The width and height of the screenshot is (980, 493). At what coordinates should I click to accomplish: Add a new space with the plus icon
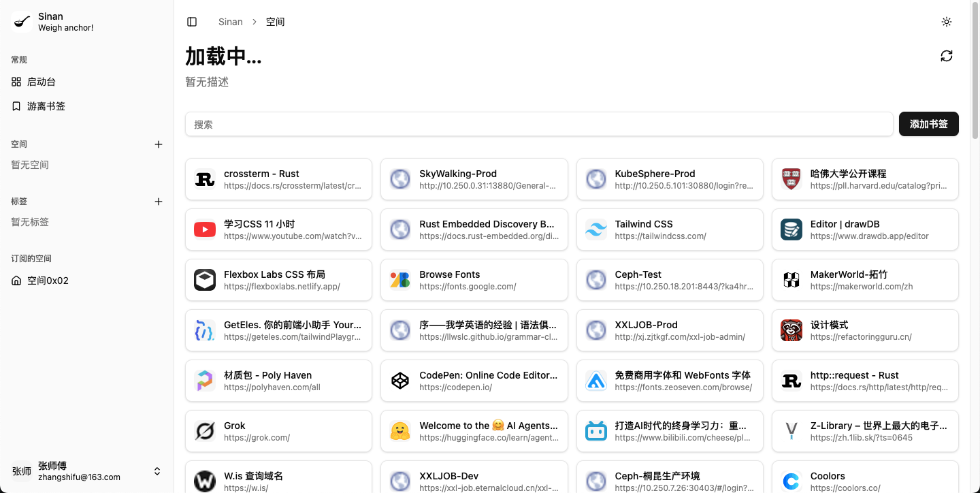(159, 144)
